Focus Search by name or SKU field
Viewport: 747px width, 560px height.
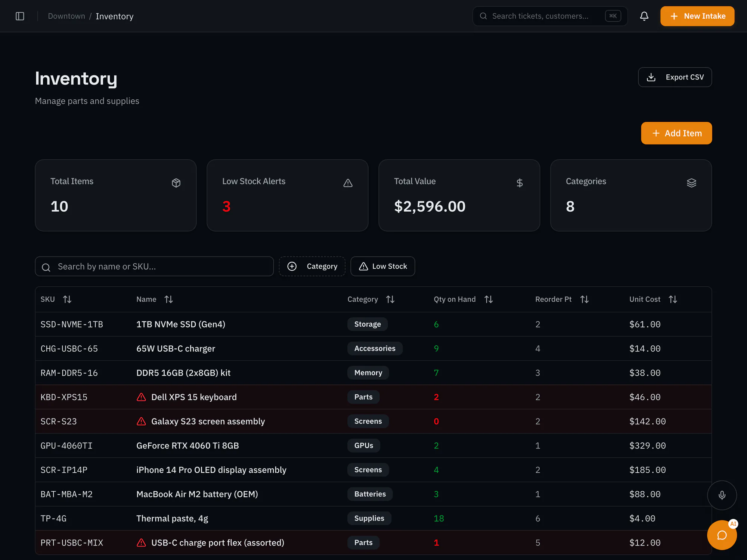pos(154,266)
